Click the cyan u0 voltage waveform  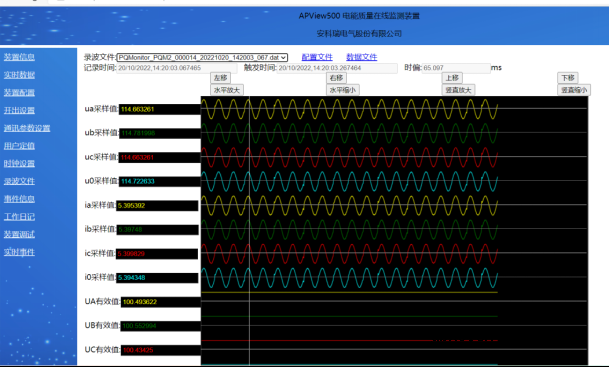350,181
